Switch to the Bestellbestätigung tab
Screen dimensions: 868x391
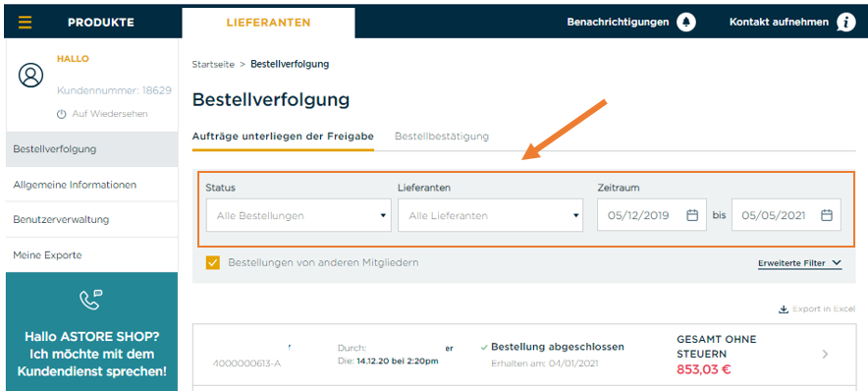click(x=442, y=137)
